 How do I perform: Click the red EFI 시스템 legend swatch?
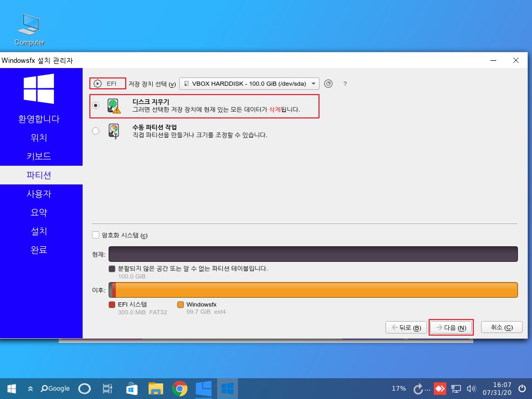[112, 304]
